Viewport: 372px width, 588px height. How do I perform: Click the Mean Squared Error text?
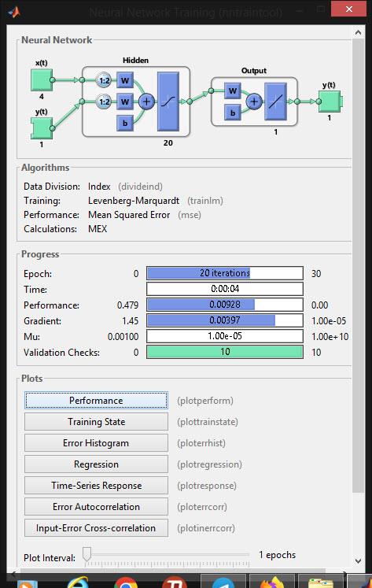pos(129,215)
